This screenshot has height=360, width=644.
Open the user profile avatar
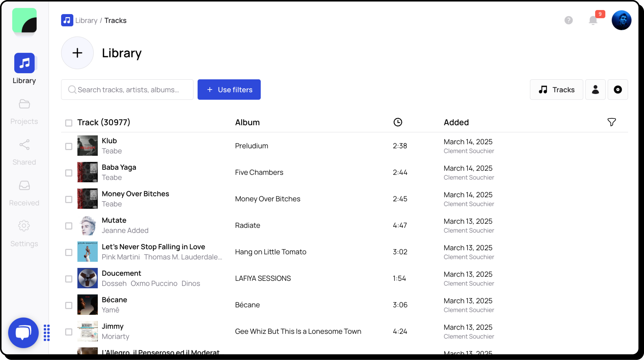tap(621, 20)
